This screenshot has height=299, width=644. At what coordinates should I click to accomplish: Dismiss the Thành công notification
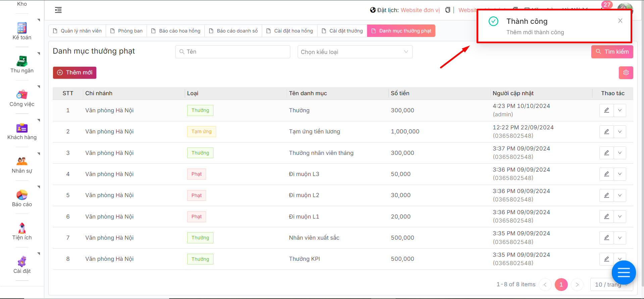pyautogui.click(x=620, y=21)
